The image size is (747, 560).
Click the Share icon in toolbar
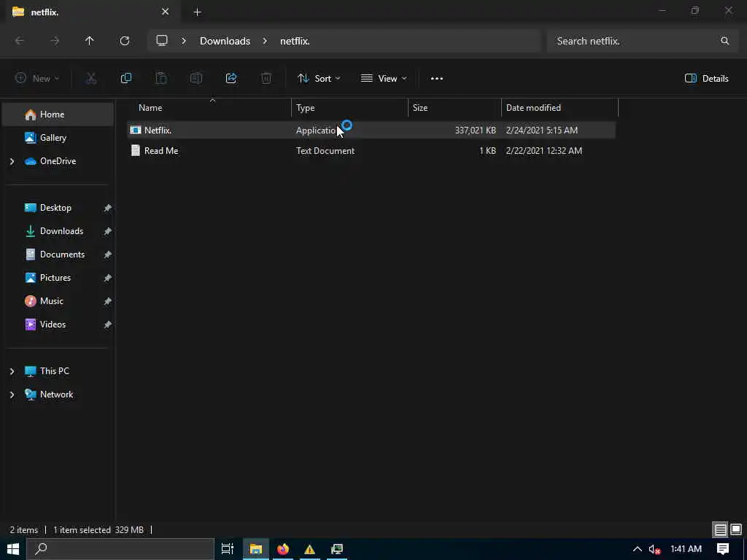(231, 78)
